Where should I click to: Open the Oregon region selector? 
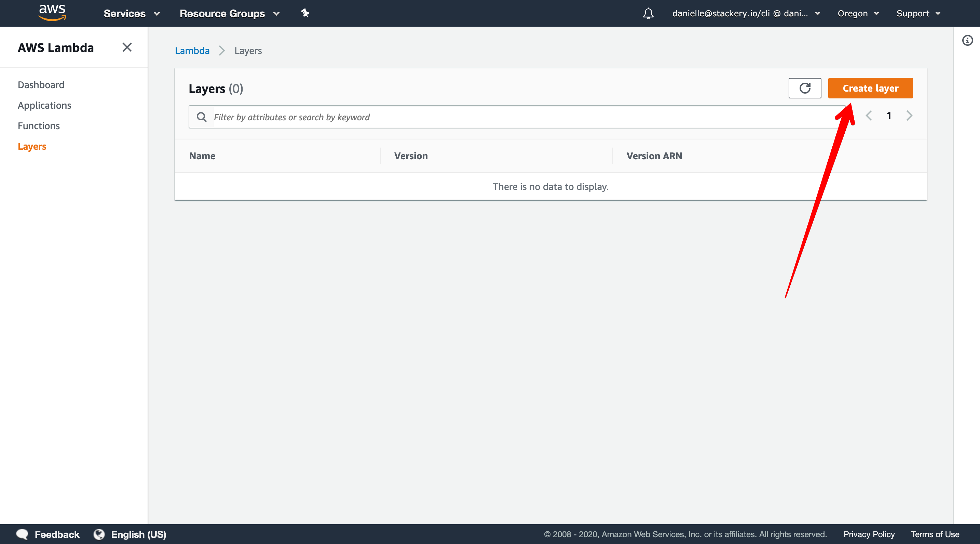tap(859, 13)
